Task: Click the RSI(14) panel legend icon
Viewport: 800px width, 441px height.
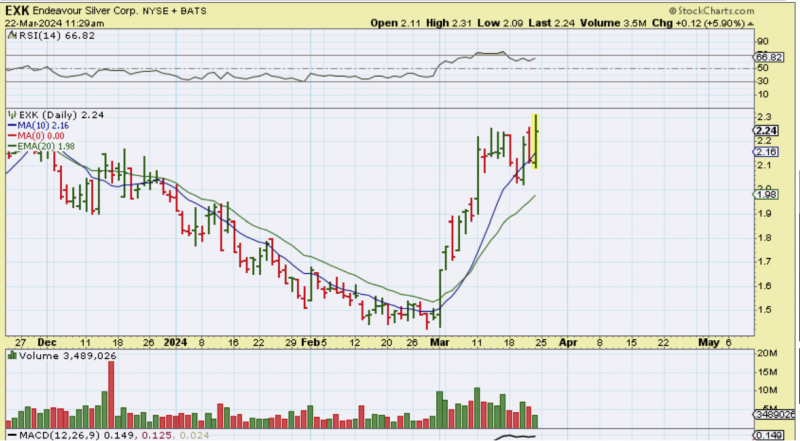Action: coord(10,36)
